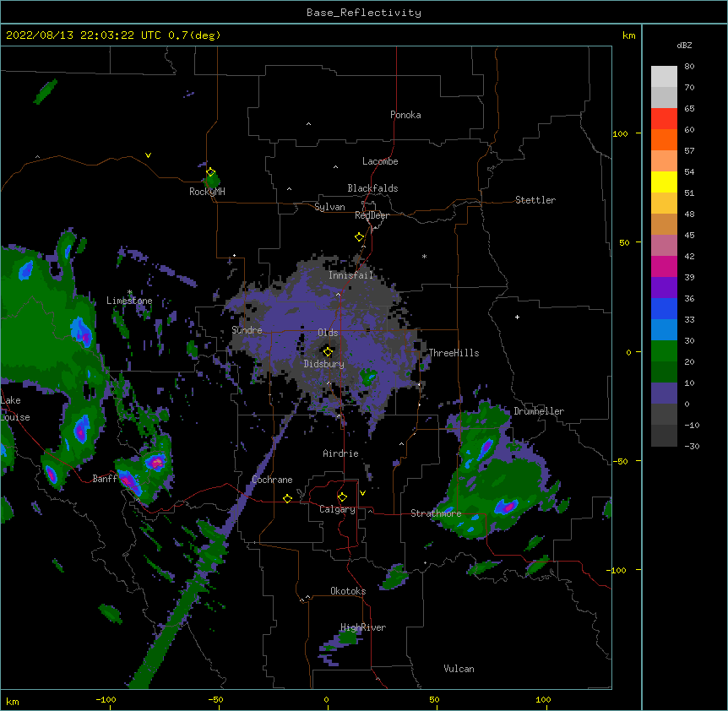728x711 pixels.
Task: Click the km unit label at bottom left
Action: (x=13, y=701)
